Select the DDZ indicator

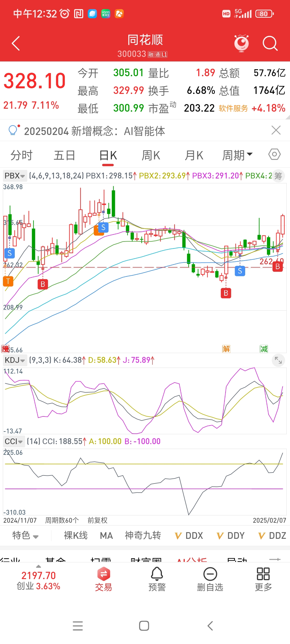(x=272, y=536)
